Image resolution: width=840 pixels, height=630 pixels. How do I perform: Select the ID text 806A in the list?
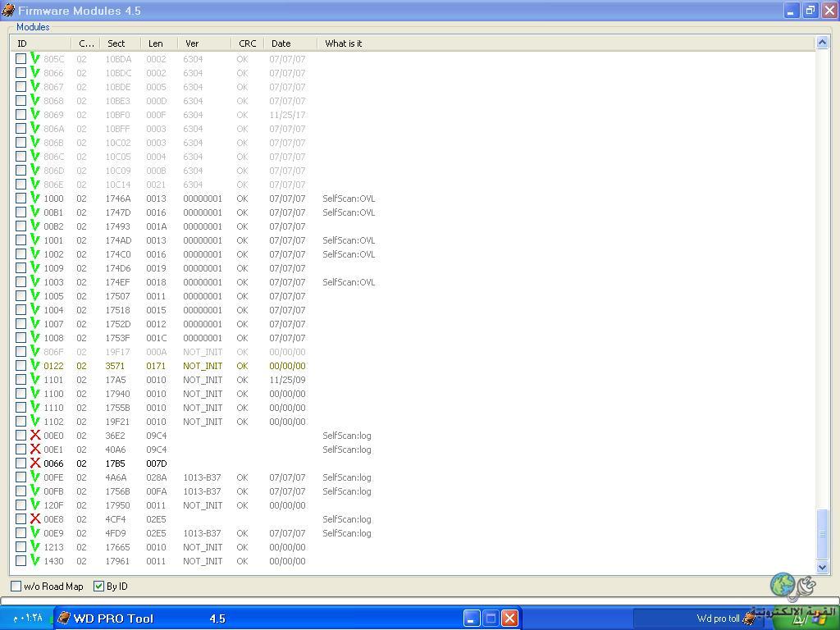53,129
